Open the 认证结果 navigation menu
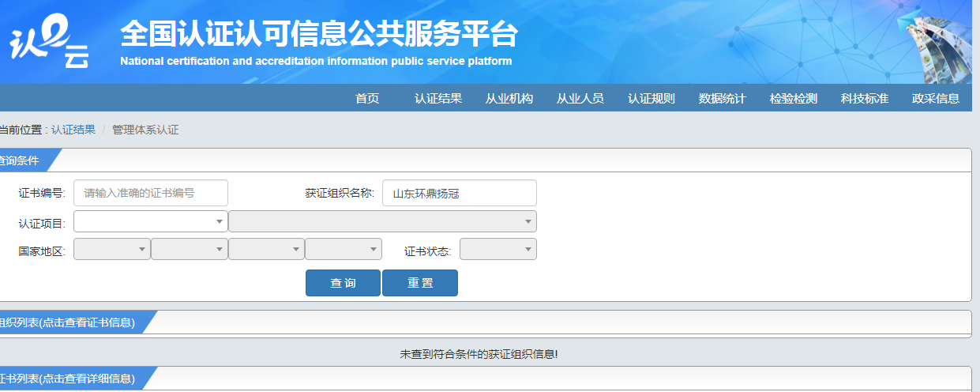Image resolution: width=980 pixels, height=392 pixels. (438, 98)
